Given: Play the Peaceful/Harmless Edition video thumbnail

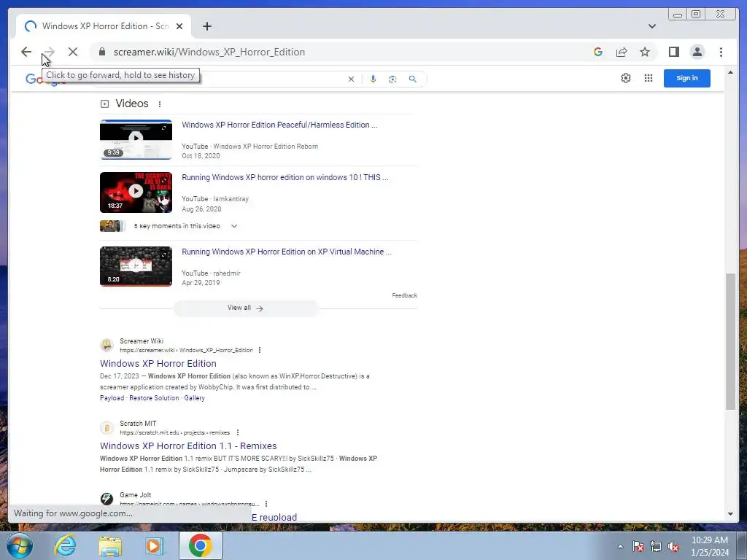Looking at the screenshot, I should pyautogui.click(x=136, y=139).
